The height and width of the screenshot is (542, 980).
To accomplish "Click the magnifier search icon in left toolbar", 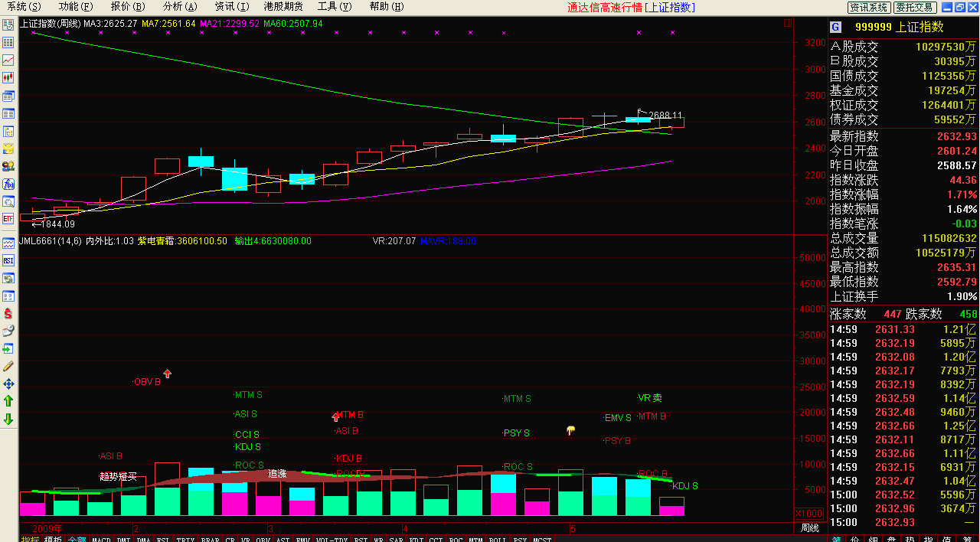I will tap(8, 201).
